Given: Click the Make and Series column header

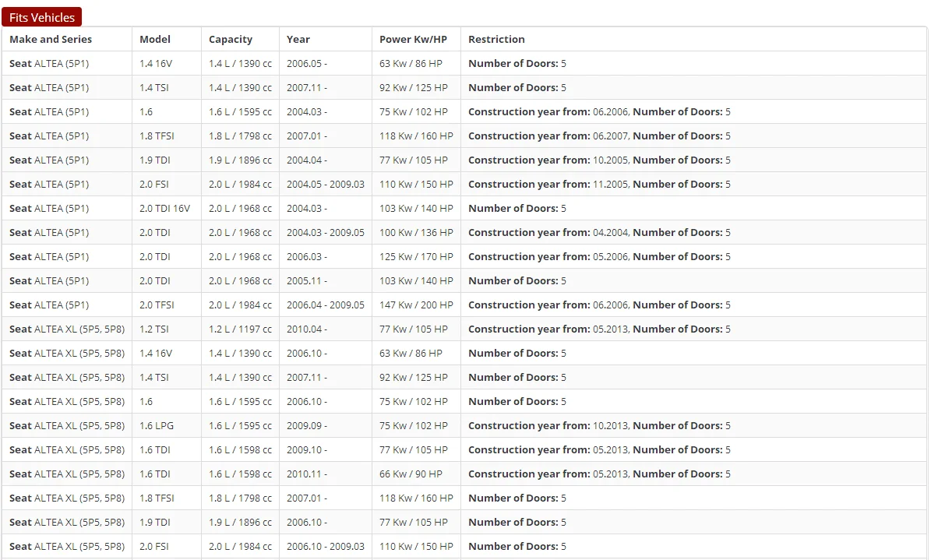Looking at the screenshot, I should 51,39.
